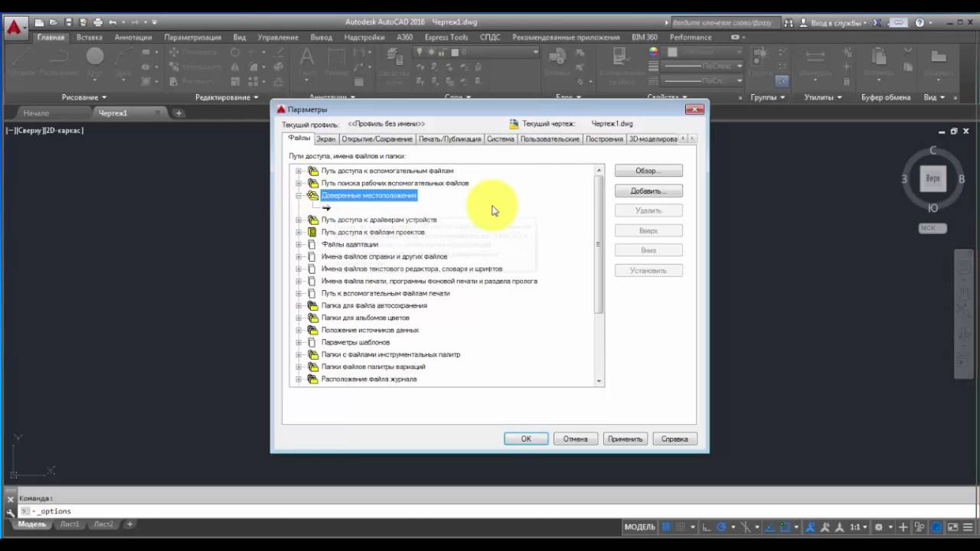Viewport: 980px width, 551px height.
Task: Click the clean screen icon in status bar
Action: coord(953,527)
